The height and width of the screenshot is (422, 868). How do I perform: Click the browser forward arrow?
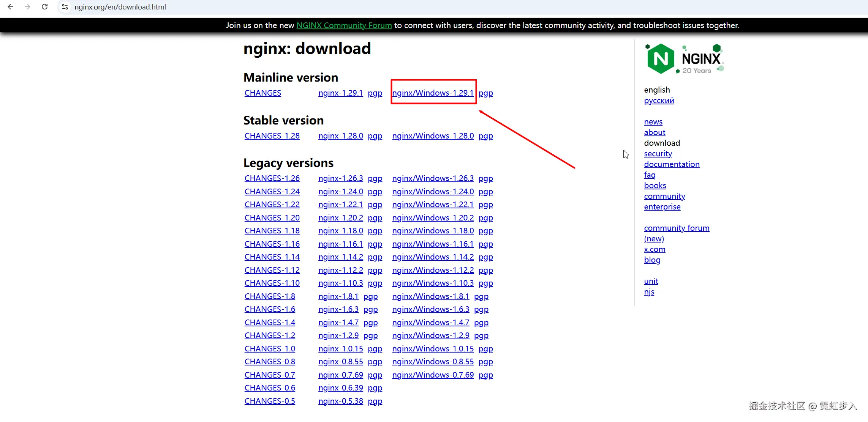coord(27,7)
